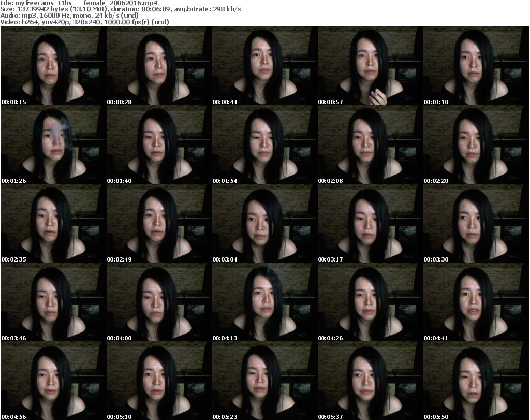This screenshot has width=530, height=420.
Task: Select the thumbnail frame at 00:04:56
Action: [x=54, y=381]
